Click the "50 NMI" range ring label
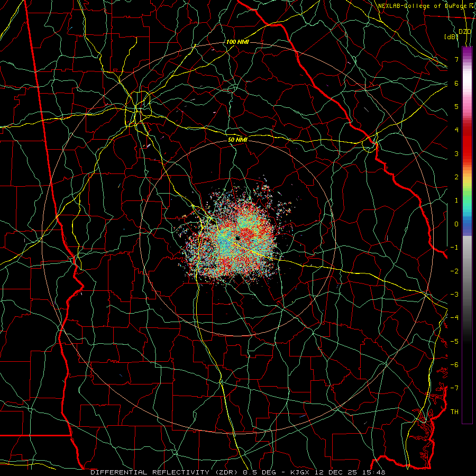The image size is (476, 476). 237,140
